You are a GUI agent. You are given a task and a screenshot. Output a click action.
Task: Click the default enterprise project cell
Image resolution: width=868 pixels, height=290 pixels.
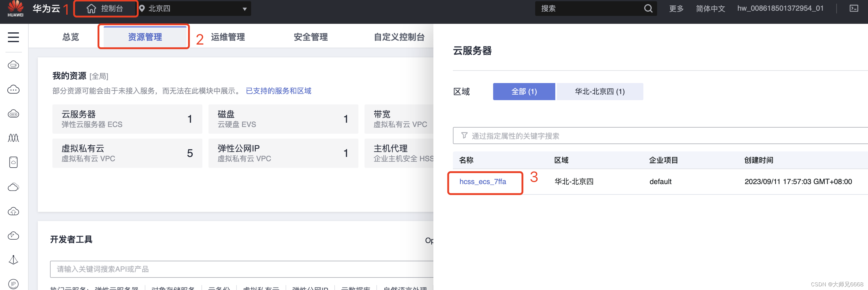pos(660,182)
